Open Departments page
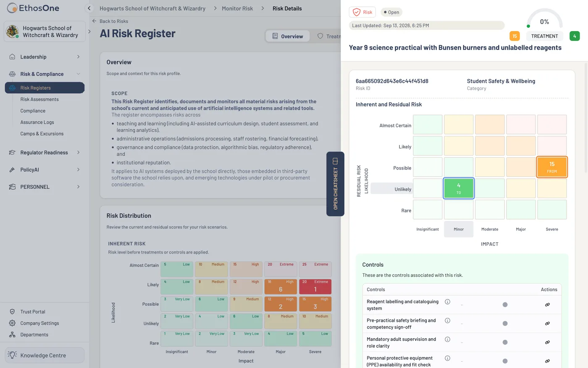 click(34, 335)
